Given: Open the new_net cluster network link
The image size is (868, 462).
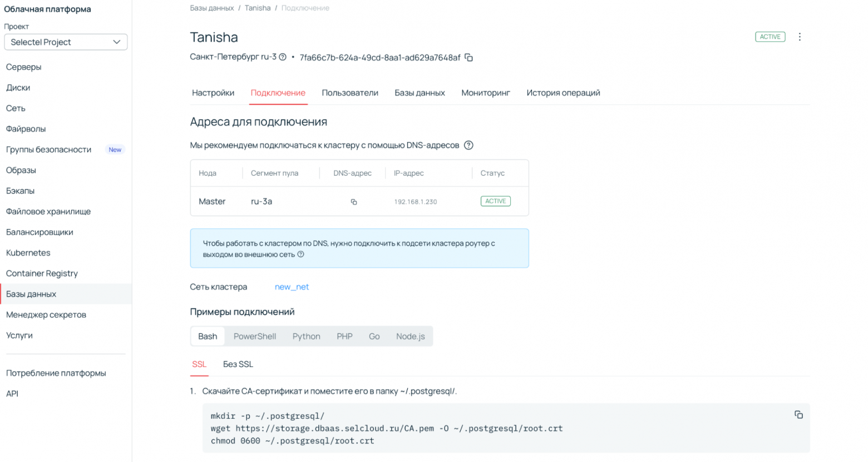Looking at the screenshot, I should (291, 286).
